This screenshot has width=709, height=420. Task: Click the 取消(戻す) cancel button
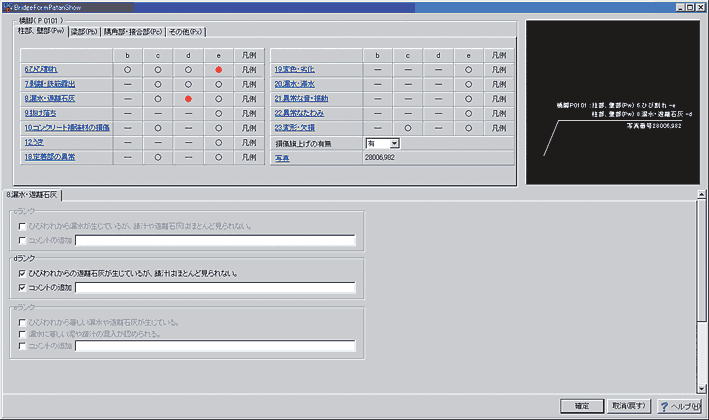coord(629,406)
